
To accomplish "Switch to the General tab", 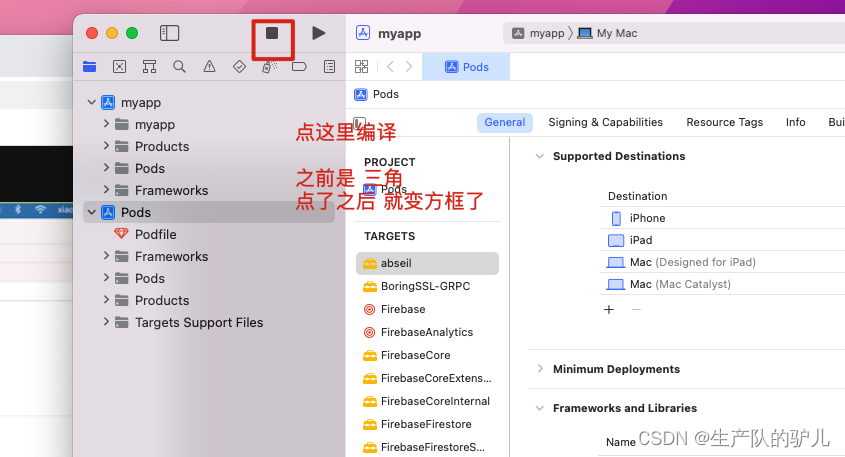I will click(504, 122).
